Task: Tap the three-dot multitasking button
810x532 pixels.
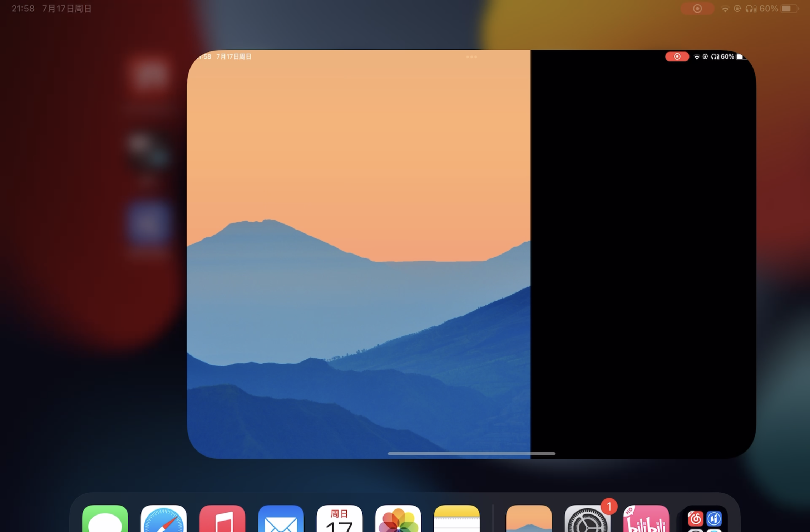Action: [471, 57]
